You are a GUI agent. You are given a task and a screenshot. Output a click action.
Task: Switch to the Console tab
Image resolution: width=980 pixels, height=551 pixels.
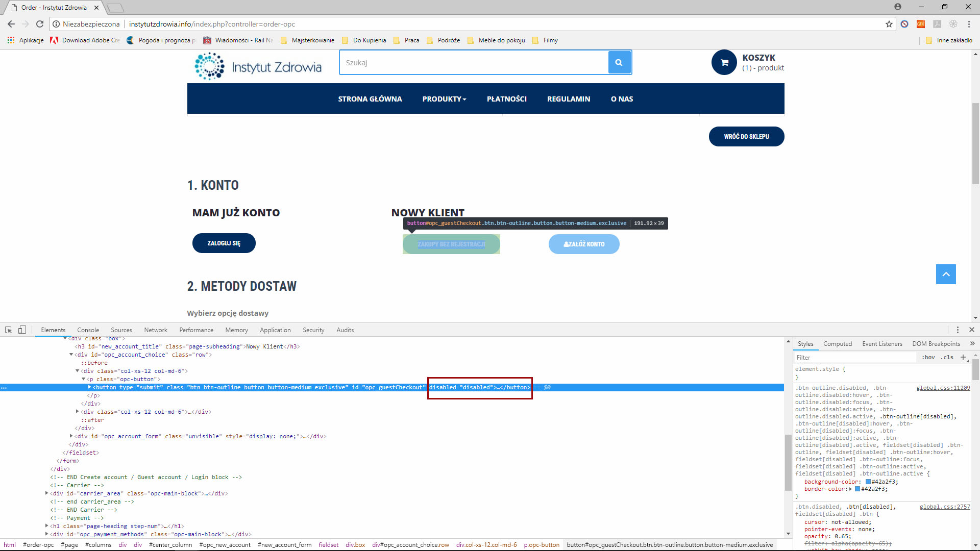[x=88, y=330]
